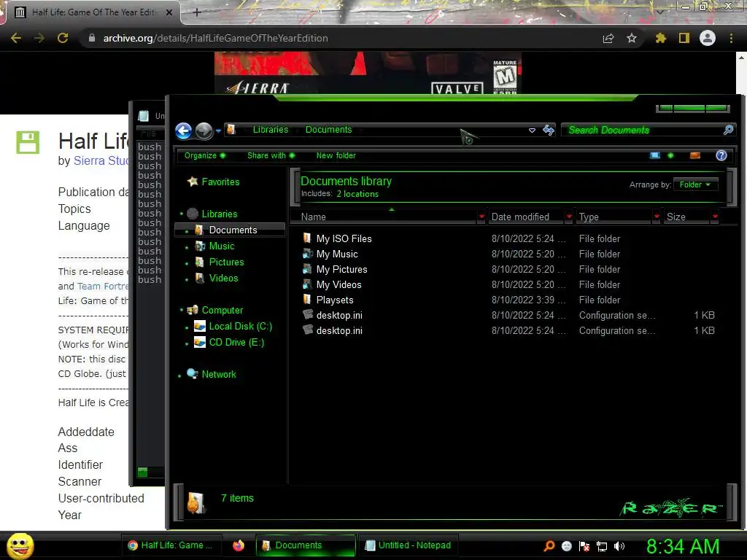
Task: Go back with the blue Back arrow in Explorer
Action: pyautogui.click(x=183, y=131)
